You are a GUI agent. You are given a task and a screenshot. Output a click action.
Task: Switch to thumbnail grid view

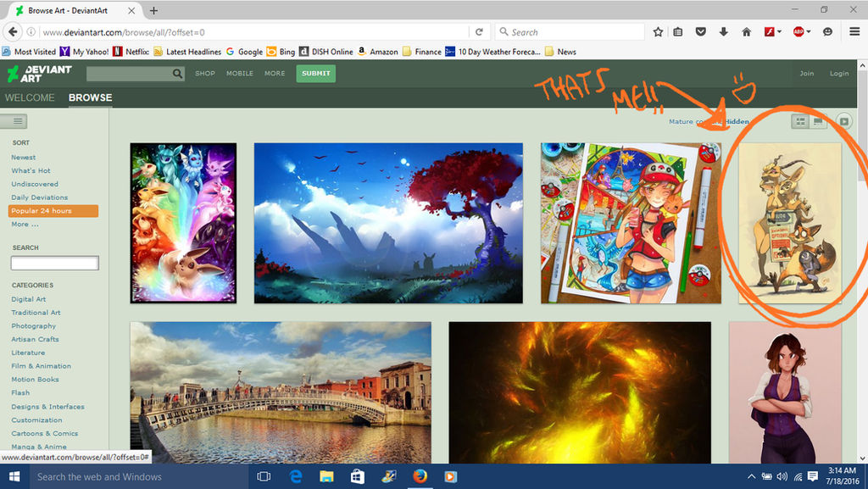800,121
